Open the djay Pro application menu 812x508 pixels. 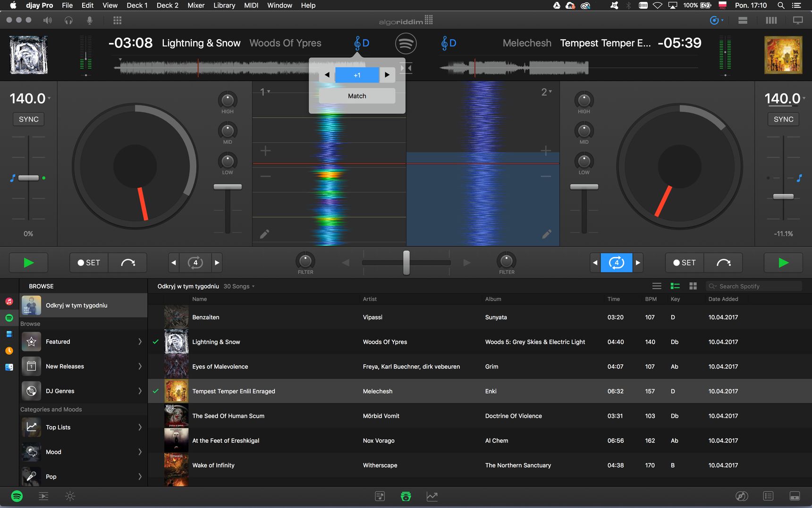(39, 5)
